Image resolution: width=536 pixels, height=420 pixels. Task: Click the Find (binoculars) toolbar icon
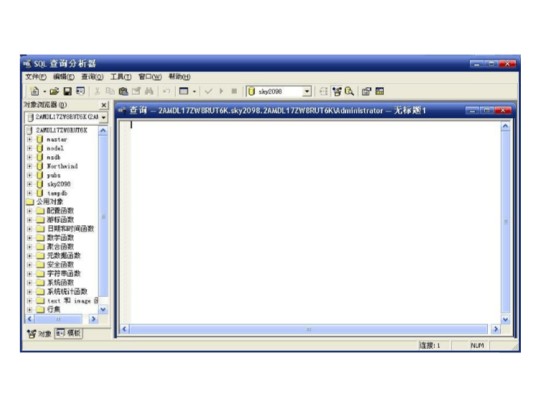pos(149,91)
